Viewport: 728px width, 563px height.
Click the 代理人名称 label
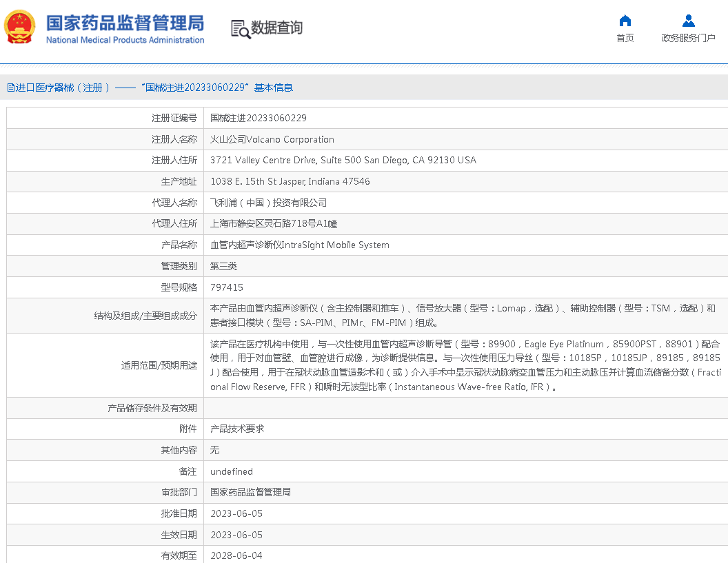tap(174, 203)
